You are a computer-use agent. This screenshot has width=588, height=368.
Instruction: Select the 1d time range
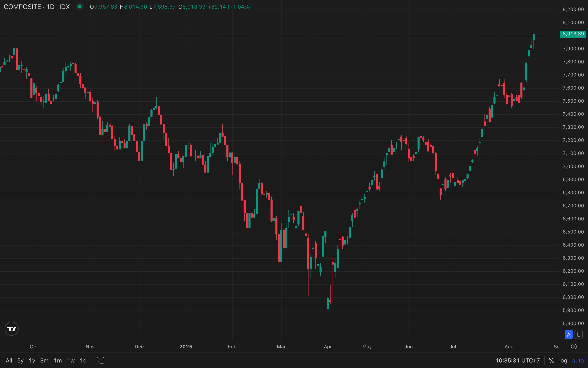point(83,360)
